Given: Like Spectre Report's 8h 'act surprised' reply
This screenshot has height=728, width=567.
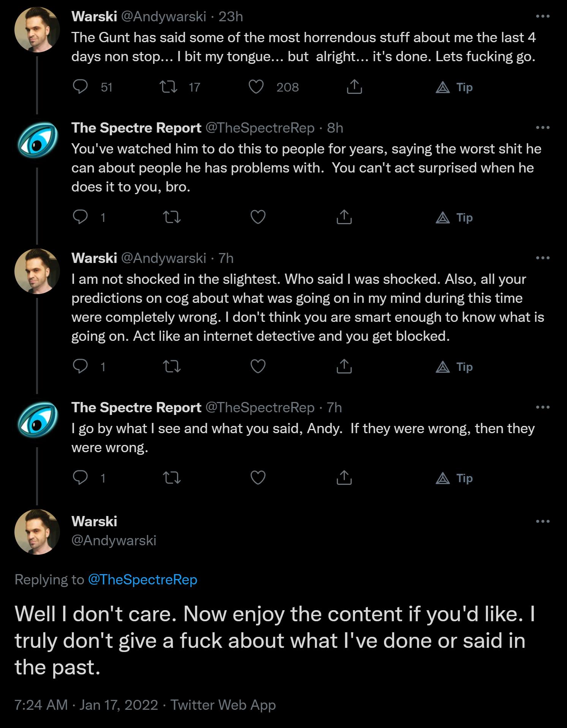Looking at the screenshot, I should coord(258,217).
